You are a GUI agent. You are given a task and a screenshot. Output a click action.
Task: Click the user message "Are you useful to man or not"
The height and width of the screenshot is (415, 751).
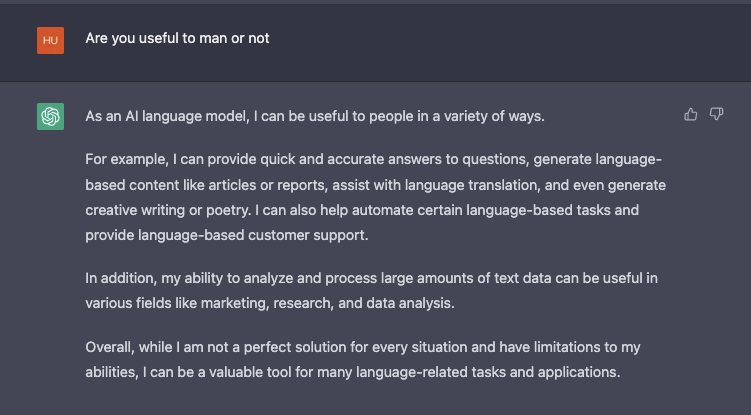177,39
